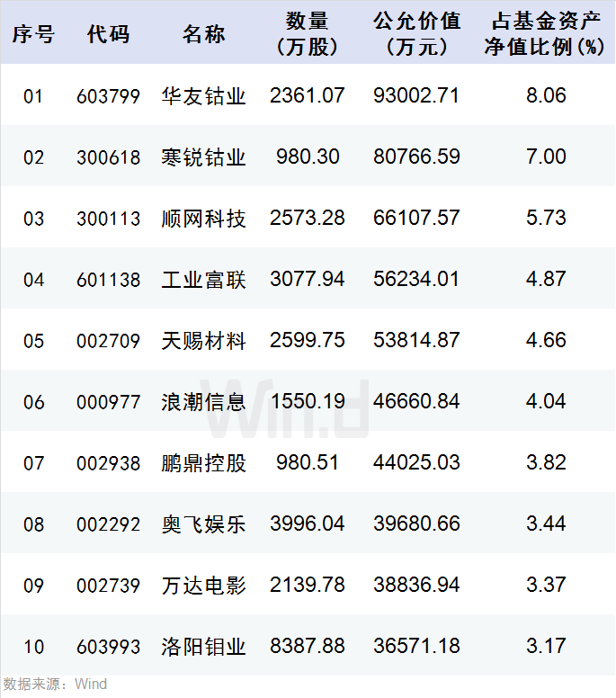This screenshot has width=616, height=698.
Task: Select the name 工业富联
Action: (203, 280)
